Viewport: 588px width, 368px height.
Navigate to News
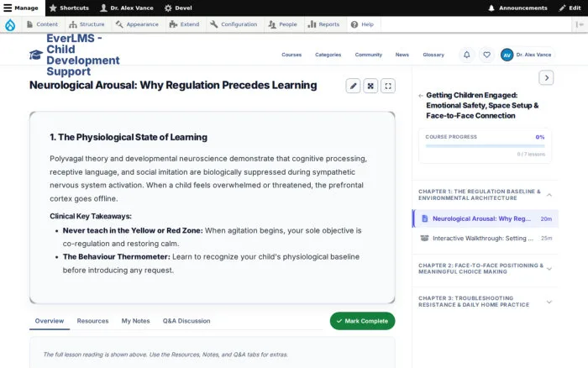point(402,55)
